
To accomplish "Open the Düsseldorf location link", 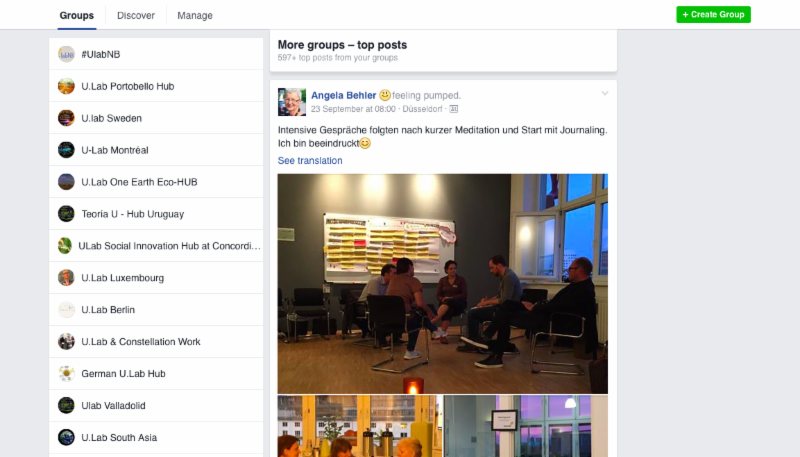I will [422, 109].
